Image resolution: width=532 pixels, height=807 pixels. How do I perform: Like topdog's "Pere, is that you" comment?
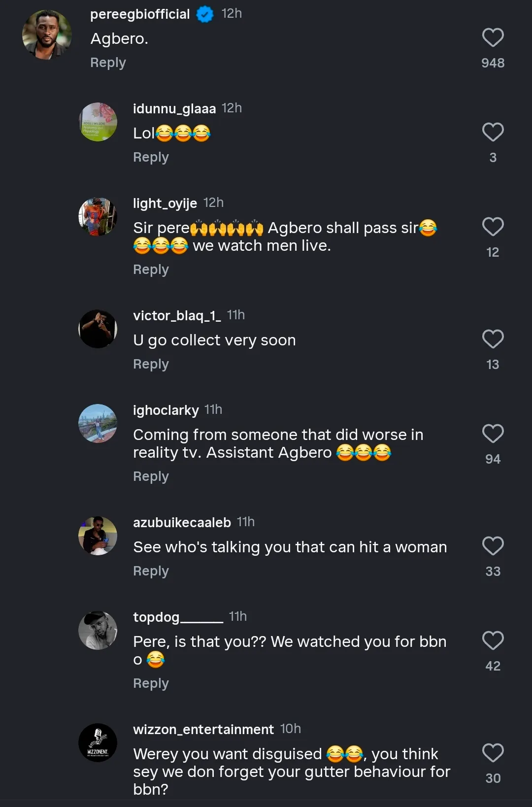click(493, 641)
